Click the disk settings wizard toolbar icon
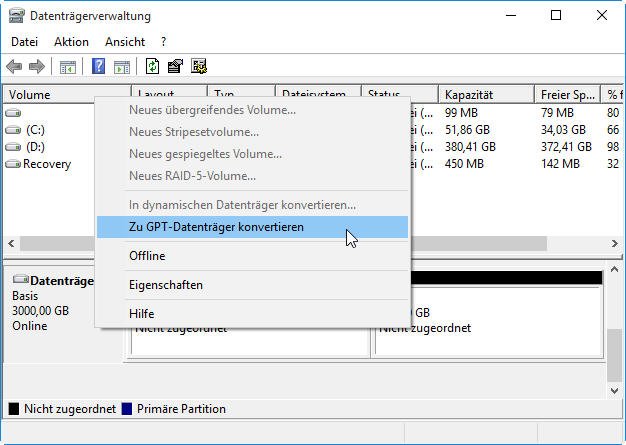626x445 pixels. tap(199, 66)
